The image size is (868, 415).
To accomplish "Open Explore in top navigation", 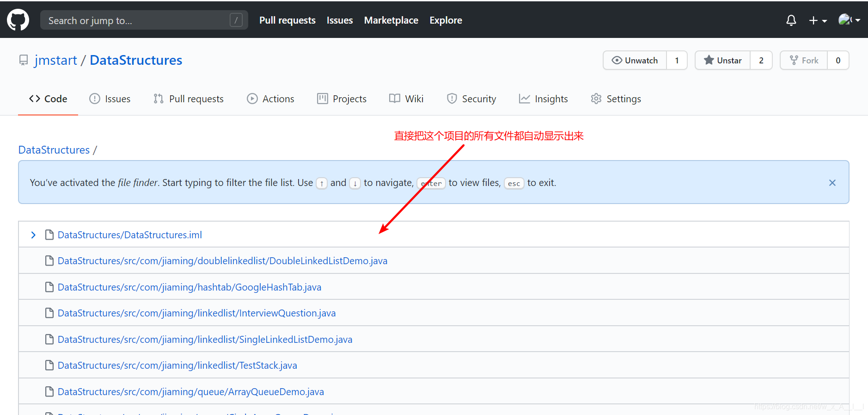I will pos(446,20).
